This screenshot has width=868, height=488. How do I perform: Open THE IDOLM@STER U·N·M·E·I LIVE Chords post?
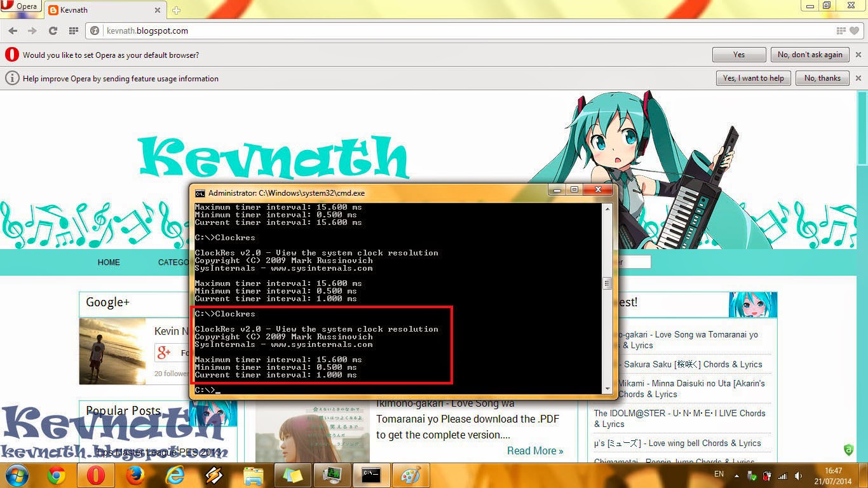click(680, 418)
